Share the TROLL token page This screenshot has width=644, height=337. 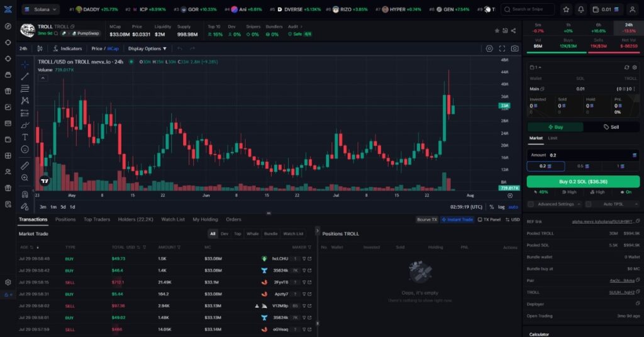pos(513,31)
